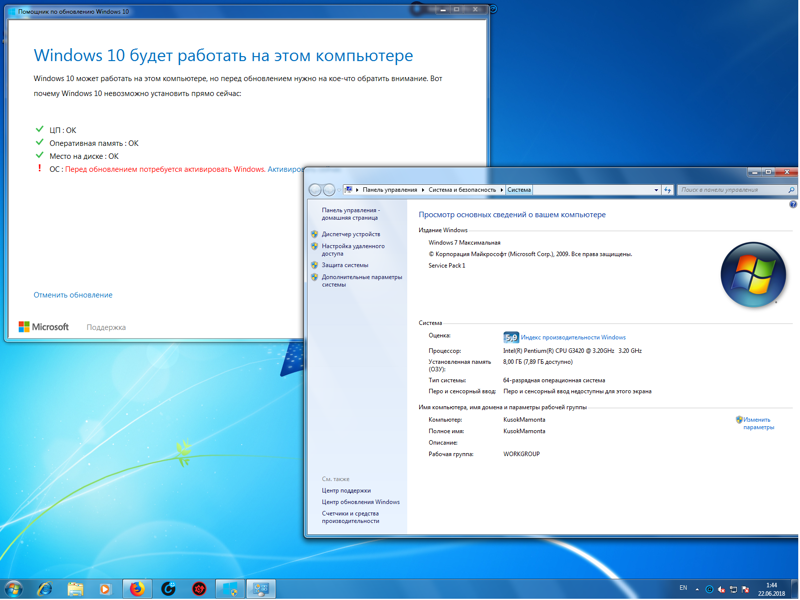This screenshot has height=600, width=800.
Task: Open 'Индекс производительности Windows' link
Action: click(x=573, y=337)
